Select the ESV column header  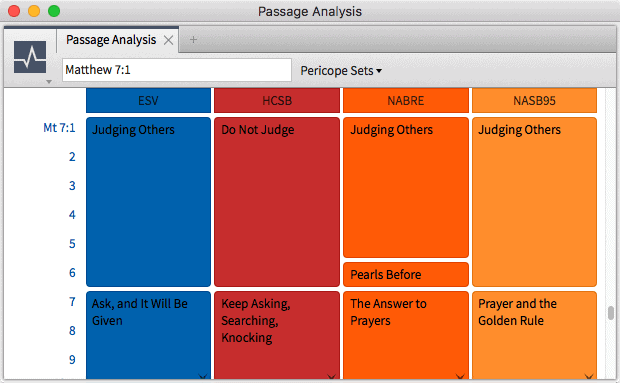[148, 100]
